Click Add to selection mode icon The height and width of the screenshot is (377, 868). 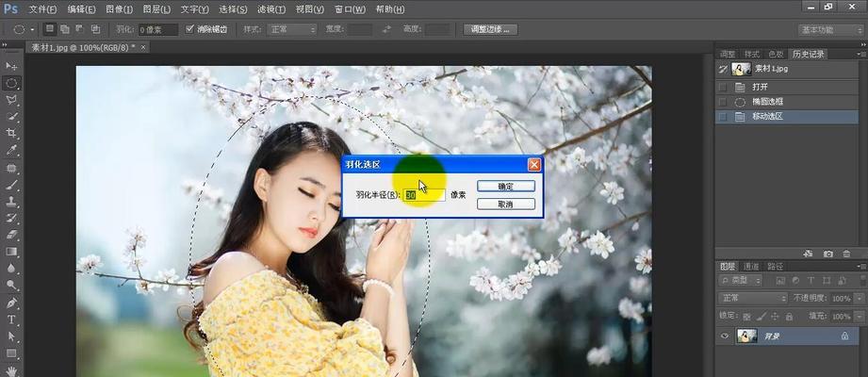coord(65,29)
